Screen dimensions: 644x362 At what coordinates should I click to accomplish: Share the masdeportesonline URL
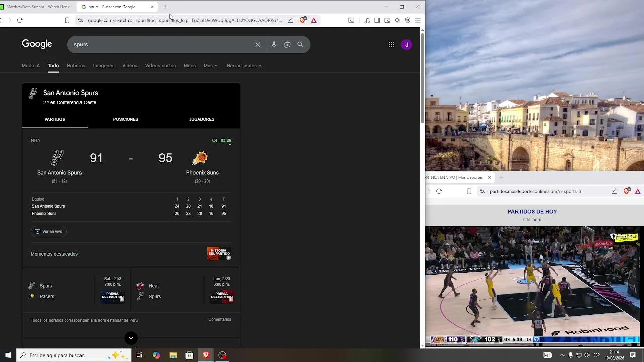pyautogui.click(x=614, y=191)
